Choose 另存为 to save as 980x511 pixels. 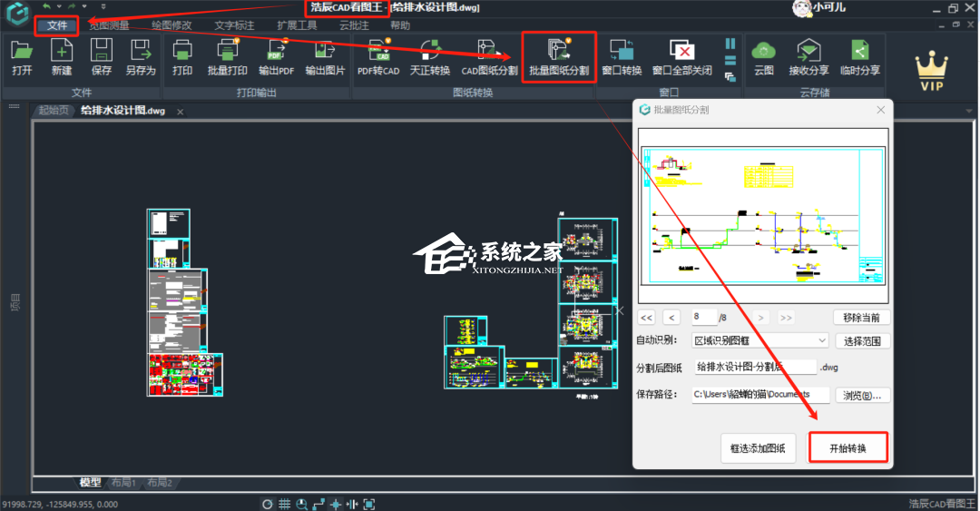pos(141,57)
